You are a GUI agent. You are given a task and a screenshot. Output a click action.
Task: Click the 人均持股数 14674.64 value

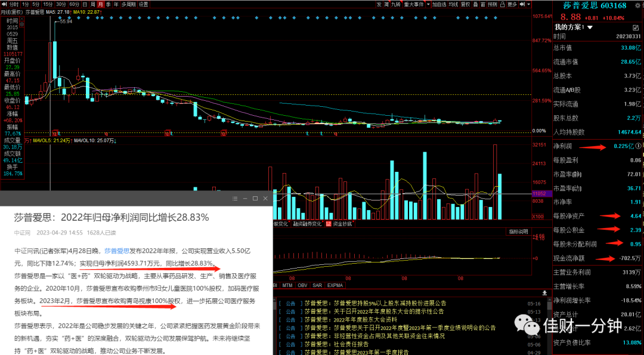tap(629, 132)
